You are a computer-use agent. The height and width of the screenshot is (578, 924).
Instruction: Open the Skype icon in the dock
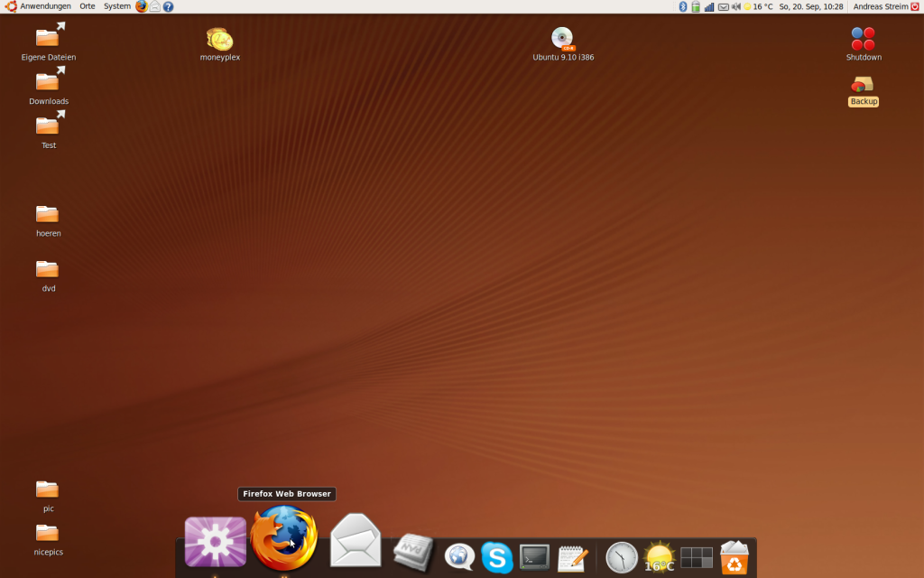tap(497, 557)
